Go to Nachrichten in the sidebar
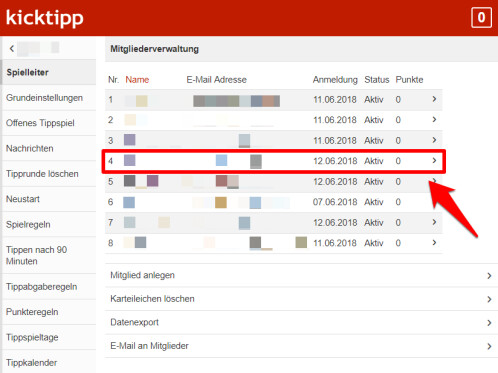The height and width of the screenshot is (373, 498). pyautogui.click(x=49, y=148)
